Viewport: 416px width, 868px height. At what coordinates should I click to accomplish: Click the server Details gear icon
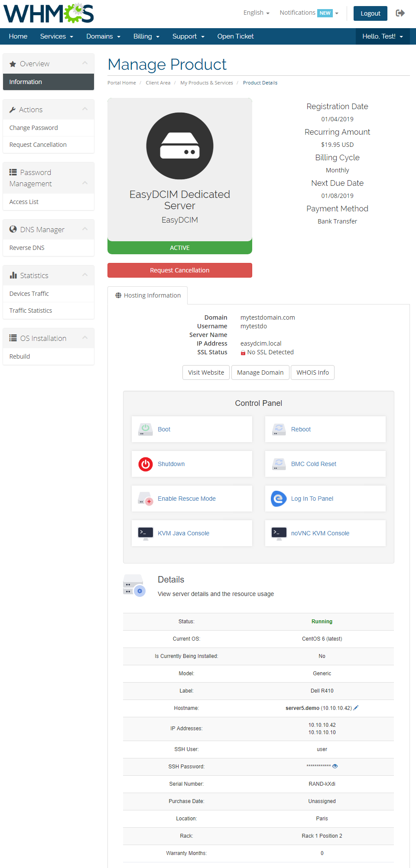point(134,586)
